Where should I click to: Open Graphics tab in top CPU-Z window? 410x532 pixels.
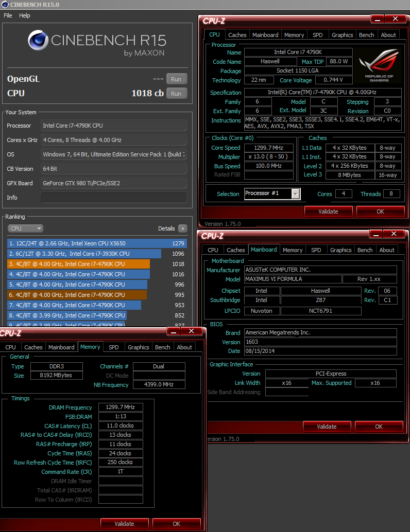pos(343,35)
